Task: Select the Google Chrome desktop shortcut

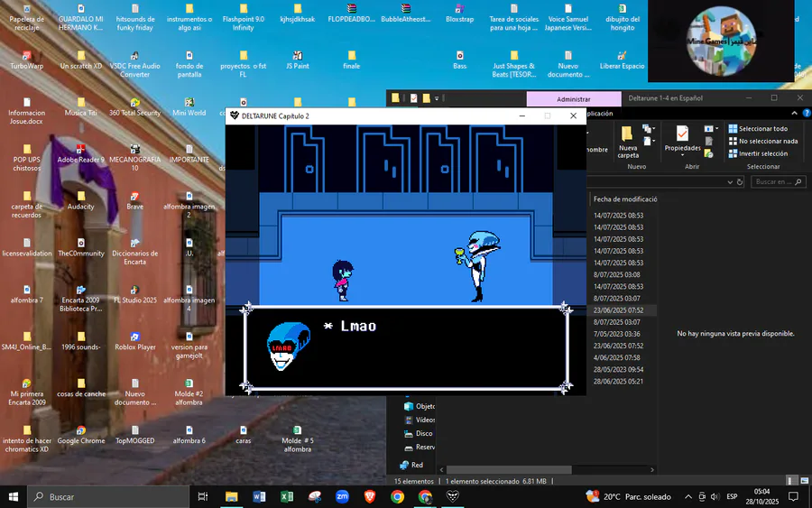Action: click(x=81, y=435)
